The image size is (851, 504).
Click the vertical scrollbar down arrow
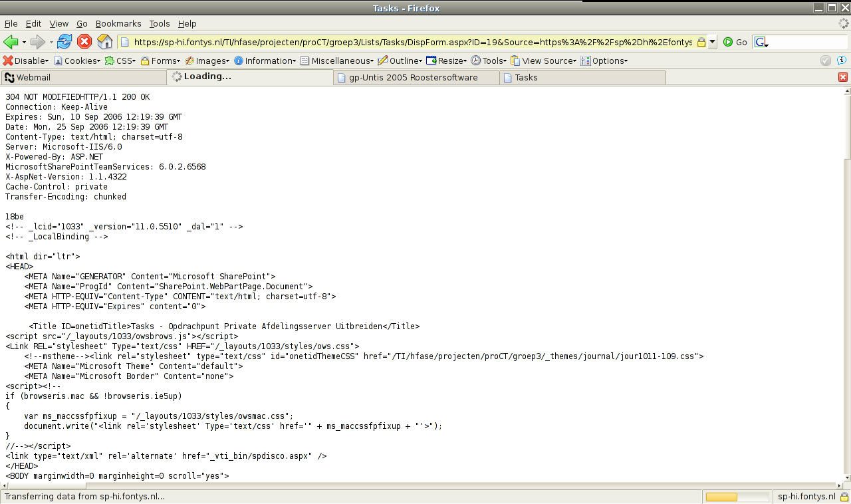click(x=847, y=477)
